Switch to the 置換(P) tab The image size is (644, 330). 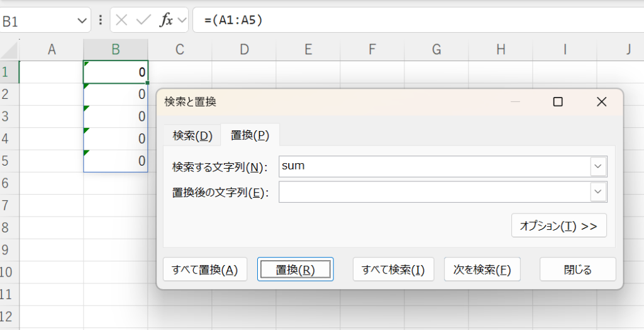250,135
